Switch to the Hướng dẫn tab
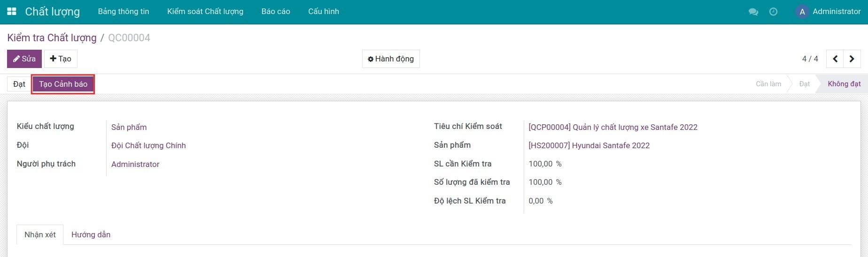 click(91, 234)
